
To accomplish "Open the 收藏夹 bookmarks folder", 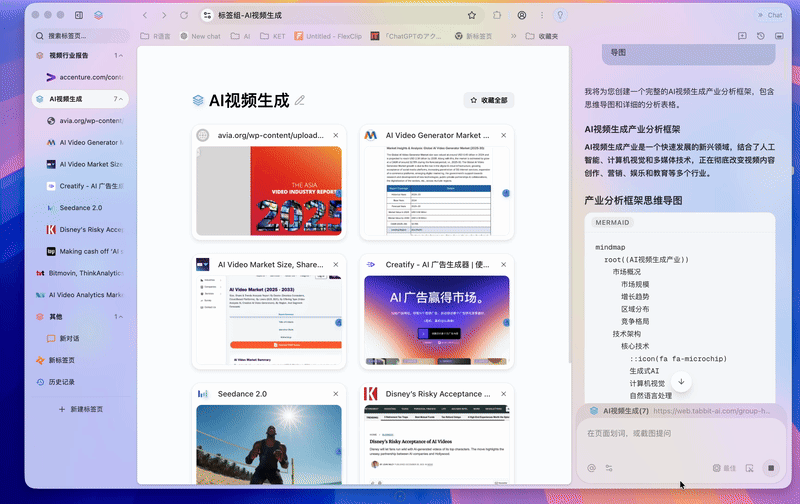I will [542, 36].
